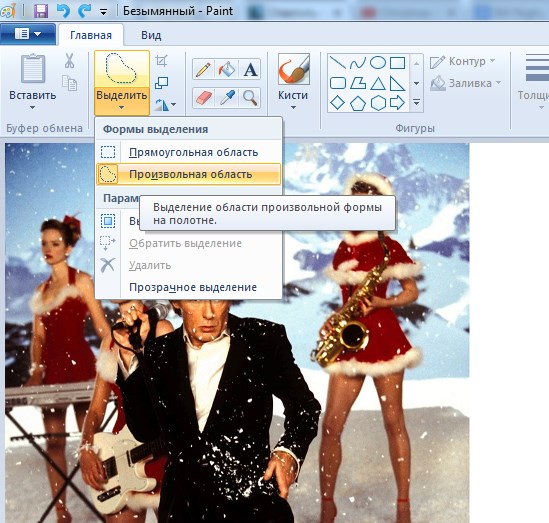
Task: Click the Resize and skew icon
Action: click(161, 83)
